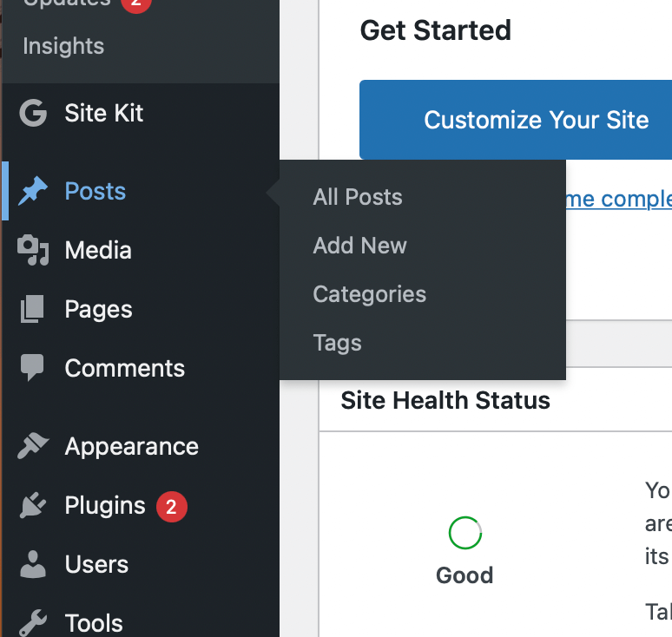The width and height of the screenshot is (672, 637).
Task: Open the Appearance menu label
Action: pyautogui.click(x=132, y=447)
